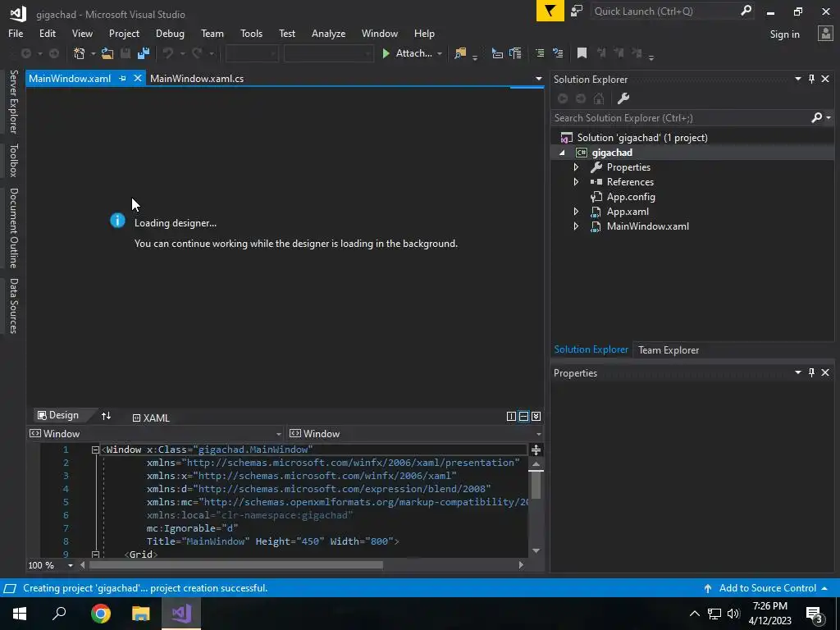Click Add to Source Control in status bar
The height and width of the screenshot is (630, 840).
click(x=766, y=588)
